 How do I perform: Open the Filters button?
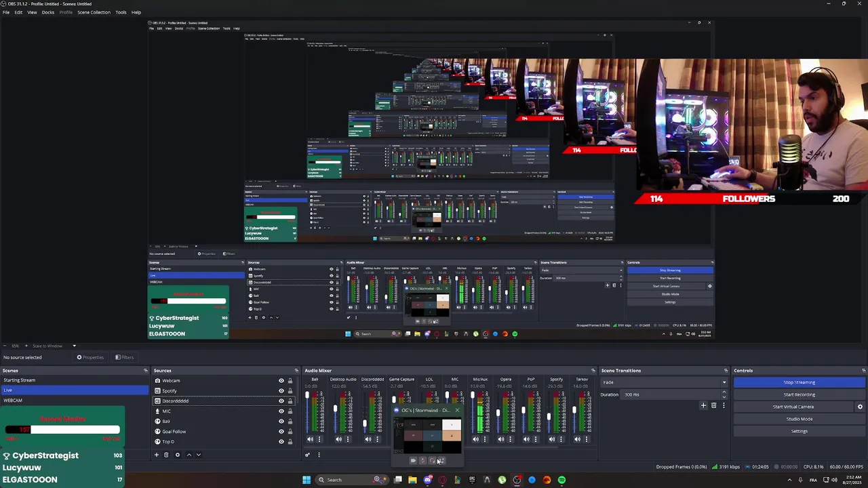[124, 357]
